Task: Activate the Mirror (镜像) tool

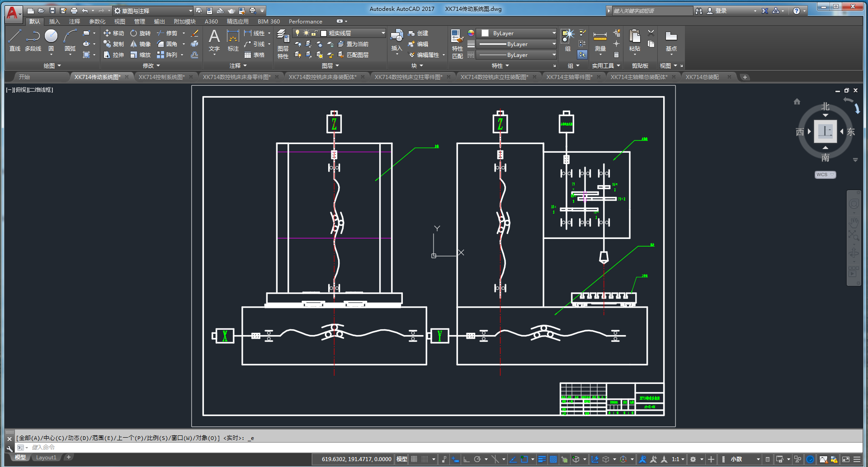Action: pos(140,44)
